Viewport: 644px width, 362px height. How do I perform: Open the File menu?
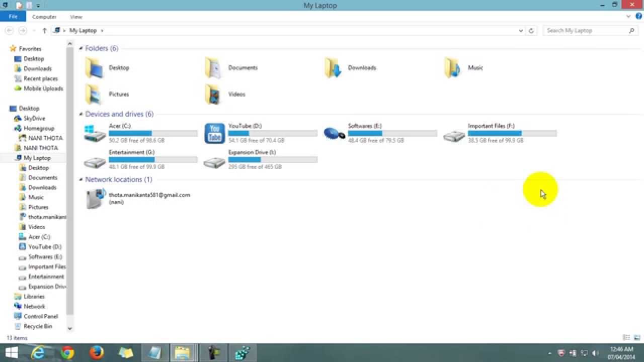[13, 17]
